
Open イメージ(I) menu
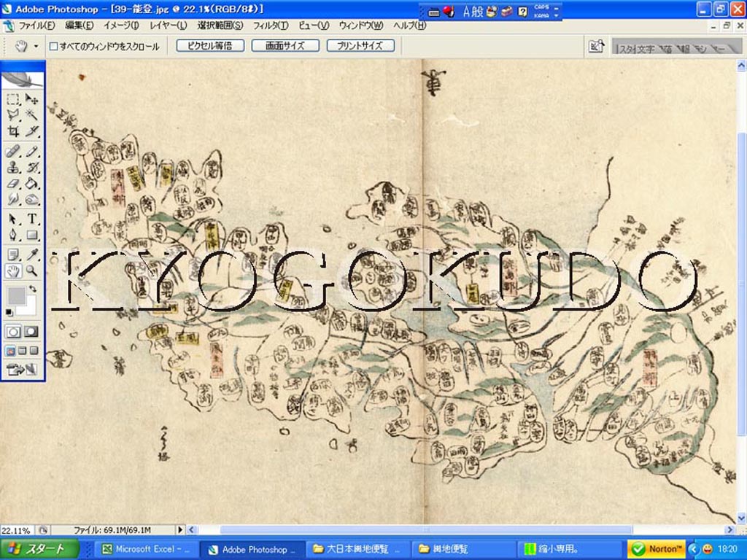(x=122, y=26)
